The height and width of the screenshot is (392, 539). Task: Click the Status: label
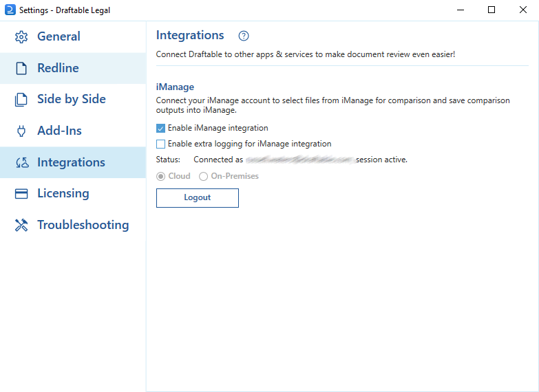(168, 160)
